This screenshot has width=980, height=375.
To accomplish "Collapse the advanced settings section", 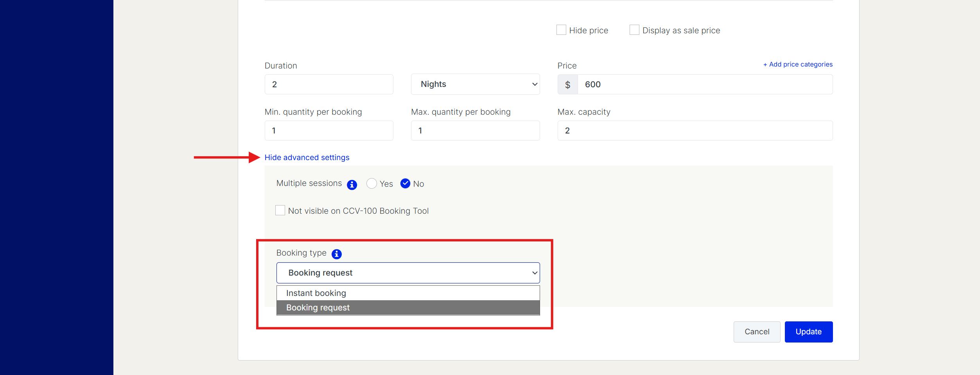I will [307, 157].
